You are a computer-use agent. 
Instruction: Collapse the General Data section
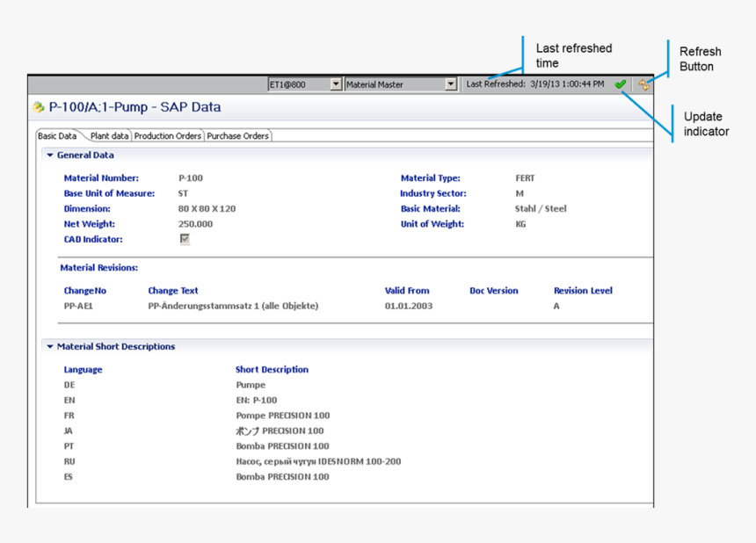[x=50, y=156]
